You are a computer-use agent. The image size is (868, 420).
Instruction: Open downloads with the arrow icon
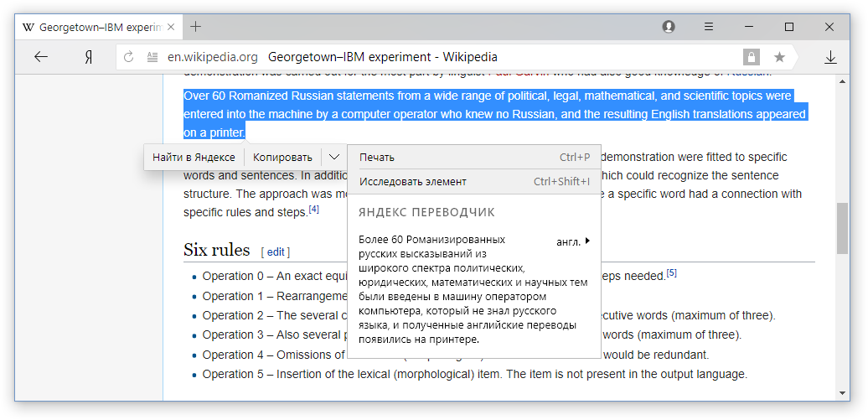click(x=830, y=57)
